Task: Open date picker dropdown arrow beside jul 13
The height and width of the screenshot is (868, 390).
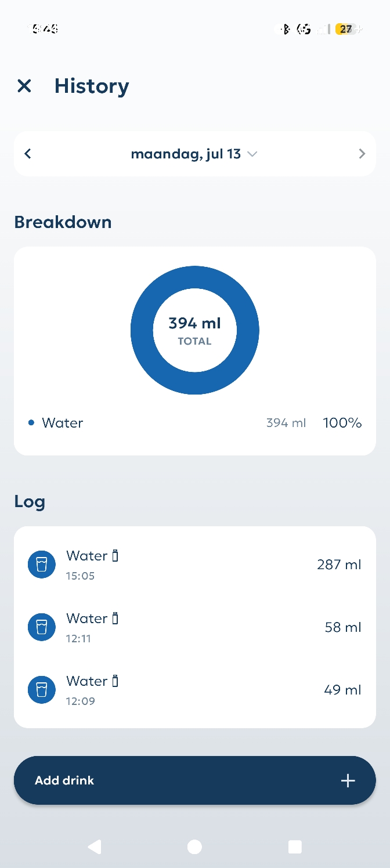Action: (x=252, y=154)
